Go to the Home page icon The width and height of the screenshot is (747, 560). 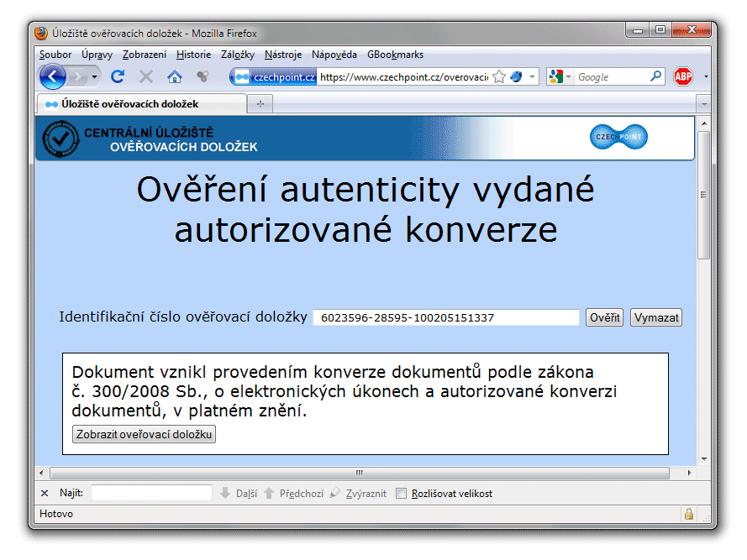point(174,77)
